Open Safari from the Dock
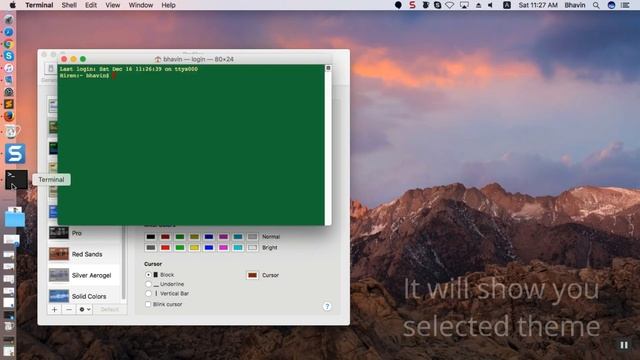The width and height of the screenshot is (640, 360). 9,32
